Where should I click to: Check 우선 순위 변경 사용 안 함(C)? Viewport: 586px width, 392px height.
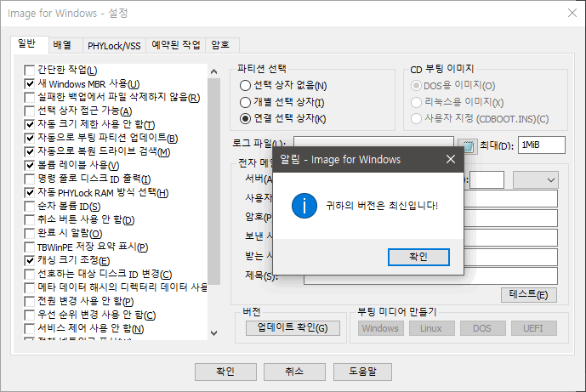coord(29,315)
